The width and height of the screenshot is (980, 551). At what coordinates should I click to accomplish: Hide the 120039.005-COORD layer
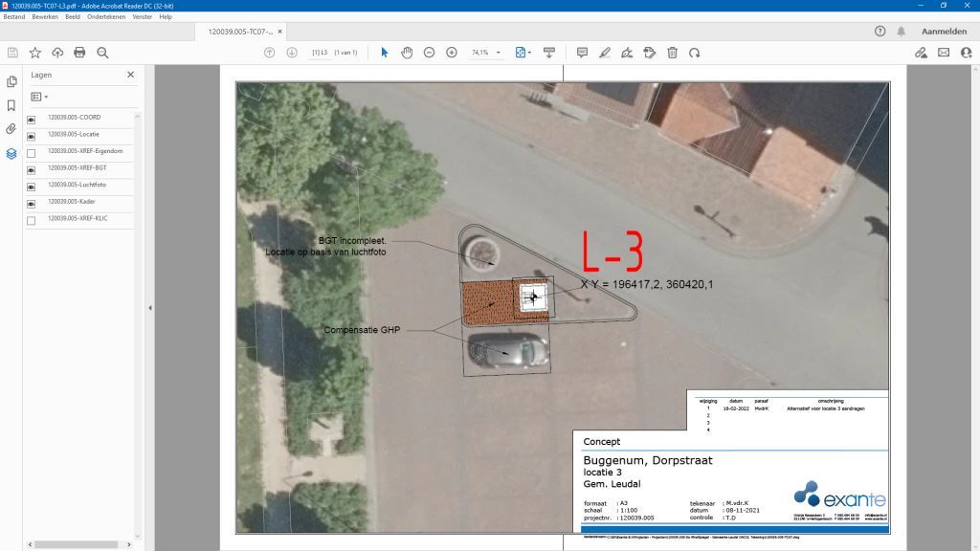[31, 120]
